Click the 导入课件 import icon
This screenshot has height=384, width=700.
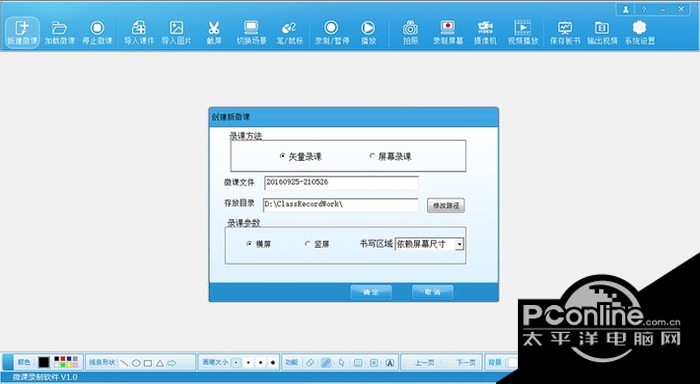(139, 33)
